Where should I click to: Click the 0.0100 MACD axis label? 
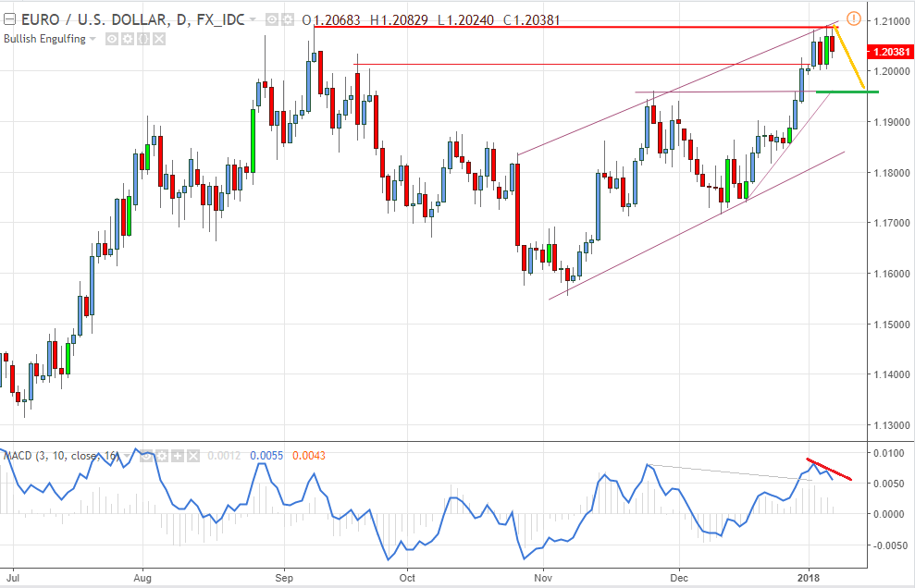click(890, 453)
